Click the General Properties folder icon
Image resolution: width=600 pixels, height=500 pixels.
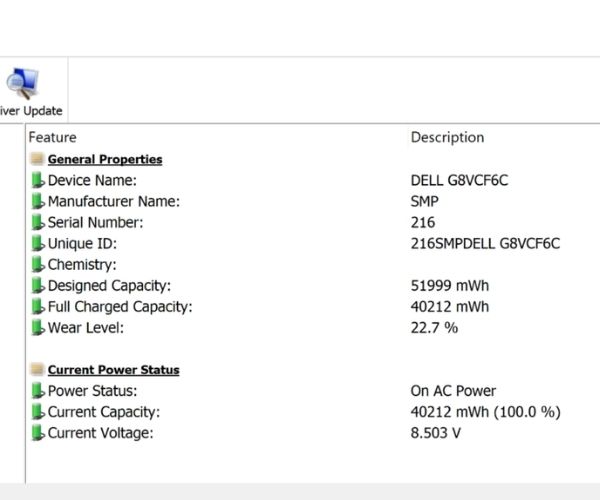coord(37,159)
